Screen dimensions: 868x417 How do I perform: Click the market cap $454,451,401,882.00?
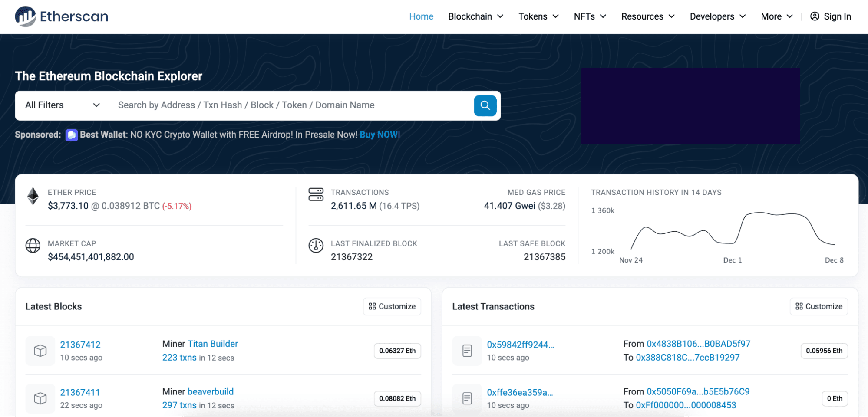point(91,257)
